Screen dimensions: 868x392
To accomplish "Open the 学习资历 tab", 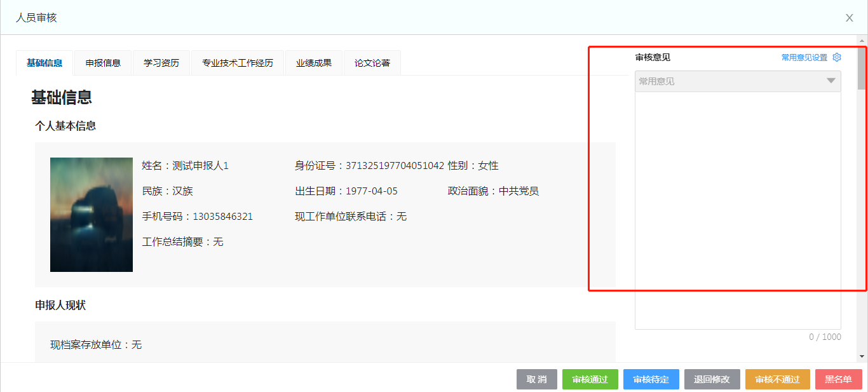I will point(161,63).
